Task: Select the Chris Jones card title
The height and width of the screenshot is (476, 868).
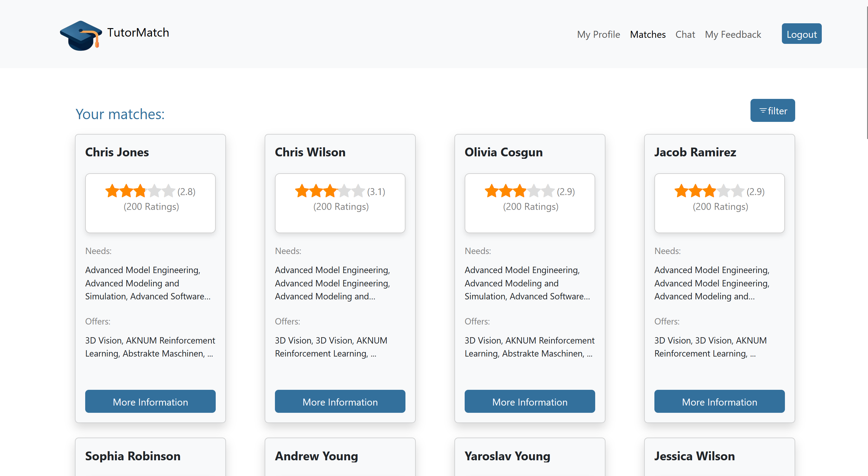Action: coord(117,152)
